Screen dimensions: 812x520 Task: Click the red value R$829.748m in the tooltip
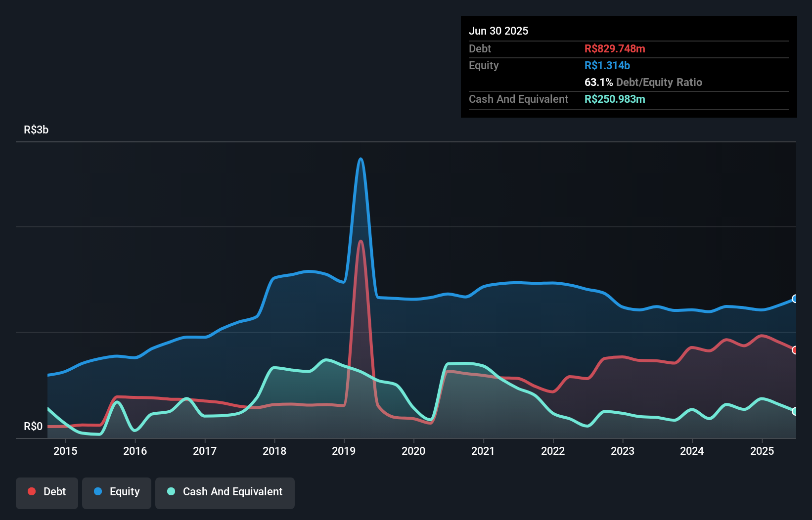pos(615,48)
